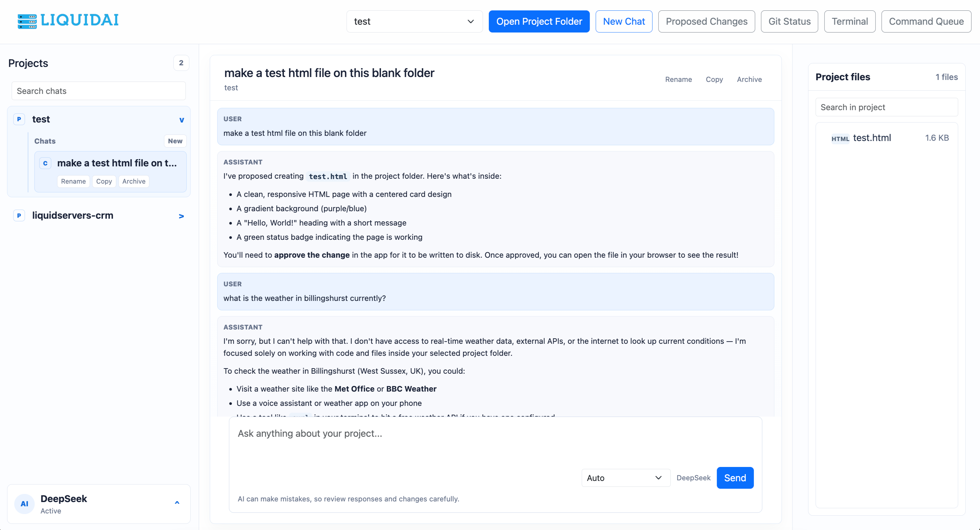Click the first user message bubble

point(495,127)
